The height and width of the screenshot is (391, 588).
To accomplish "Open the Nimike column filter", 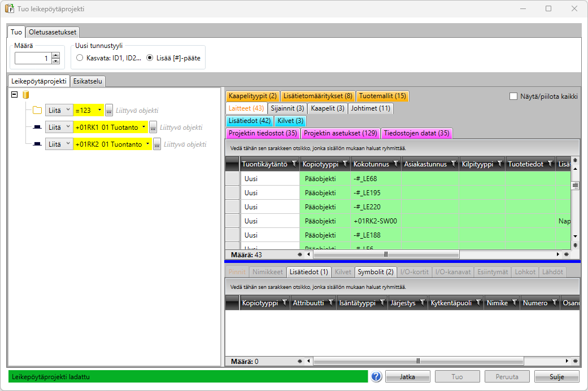I will click(514, 303).
